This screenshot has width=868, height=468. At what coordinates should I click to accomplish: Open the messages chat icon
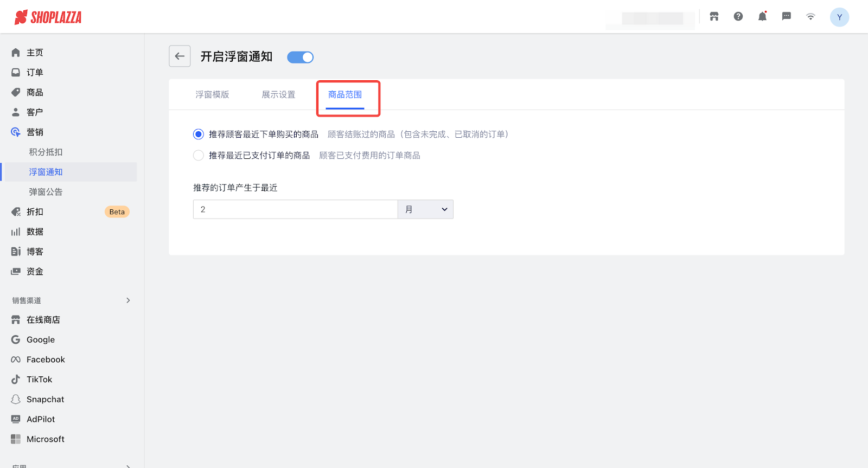click(786, 17)
